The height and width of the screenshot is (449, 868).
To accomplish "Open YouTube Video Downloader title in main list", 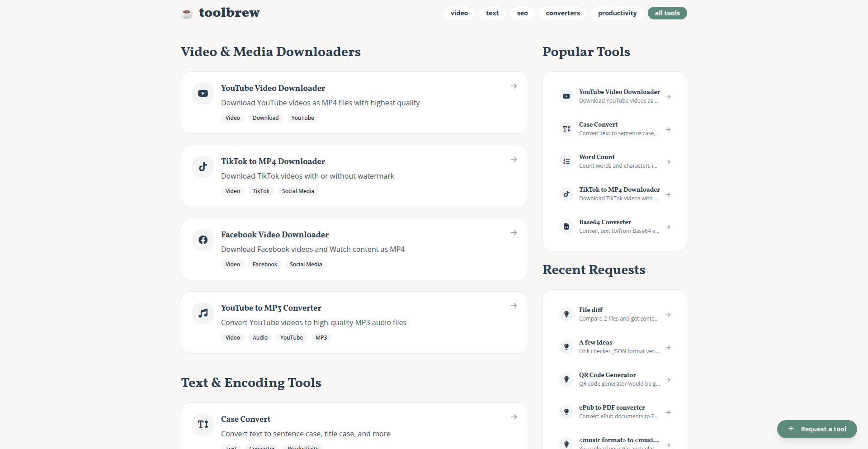I will click(x=273, y=88).
